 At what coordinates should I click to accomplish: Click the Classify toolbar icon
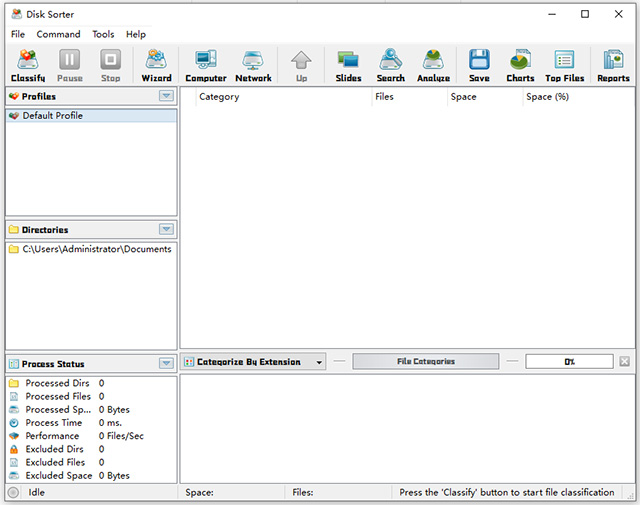28,65
